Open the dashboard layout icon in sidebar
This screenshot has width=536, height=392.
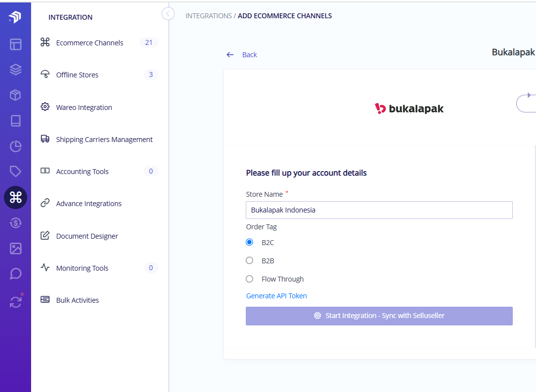(15, 44)
